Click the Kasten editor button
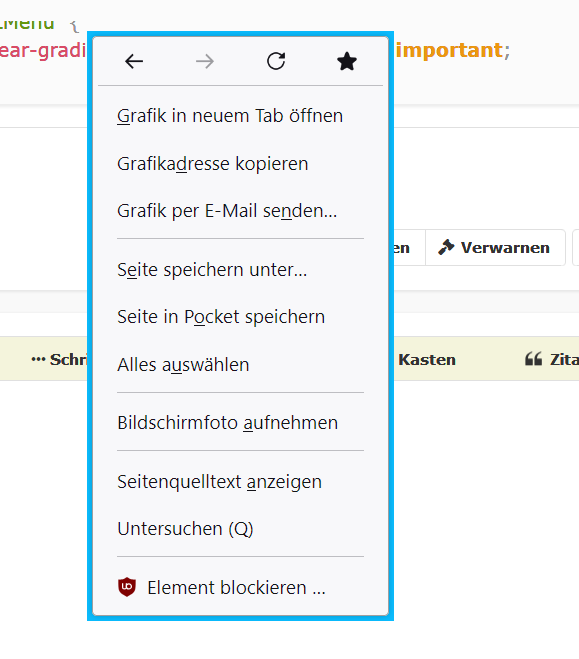Screen dimensions: 579x659 (x=427, y=359)
